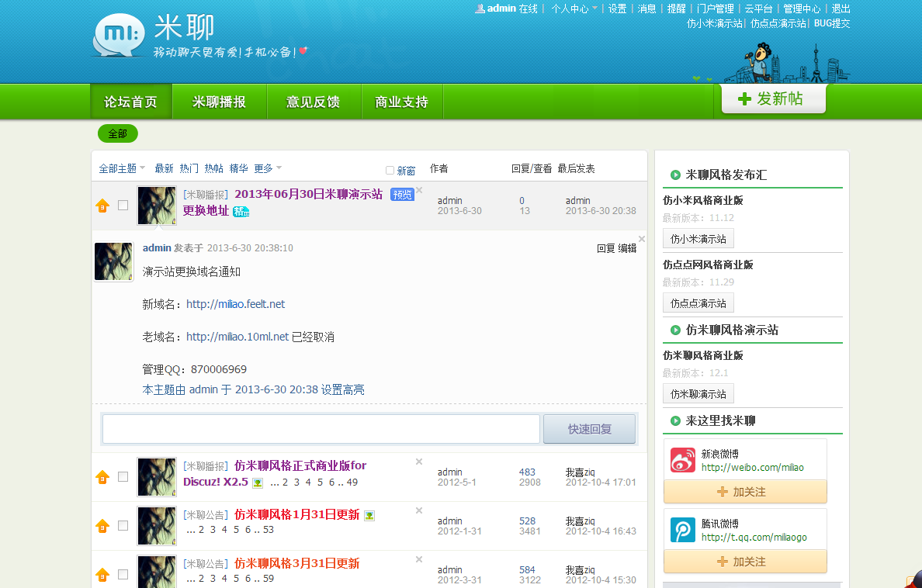The width and height of the screenshot is (922, 588).
Task: Open avatar thumbnail for 仿米聊风格正式商业版 thread
Action: pyautogui.click(x=157, y=477)
